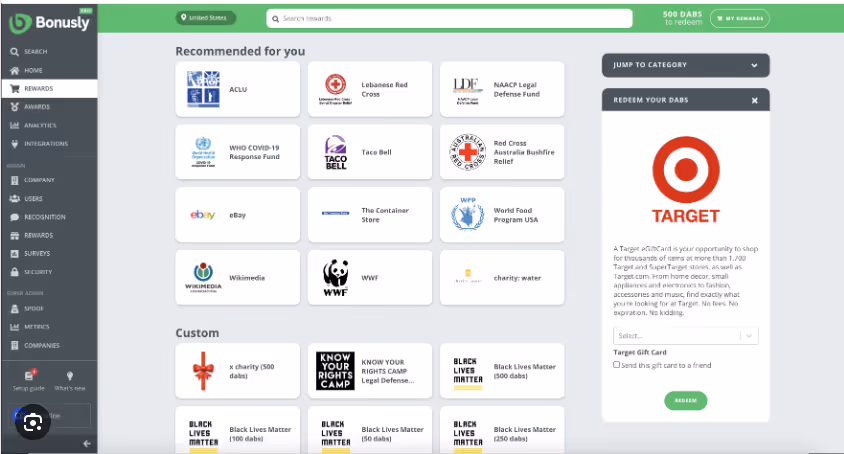Open My Rewards button
This screenshot has height=454, width=844.
740,18
